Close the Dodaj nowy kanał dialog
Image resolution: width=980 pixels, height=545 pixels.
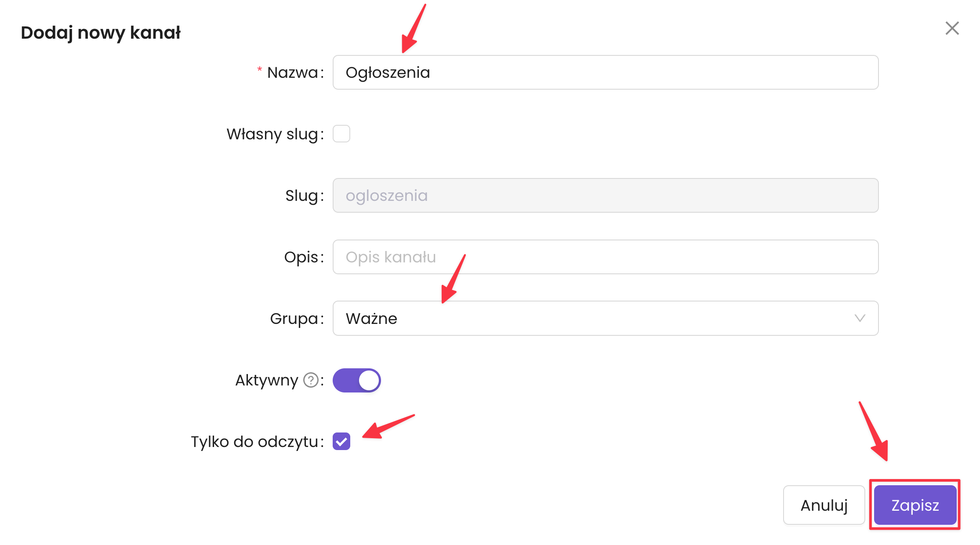[952, 29]
